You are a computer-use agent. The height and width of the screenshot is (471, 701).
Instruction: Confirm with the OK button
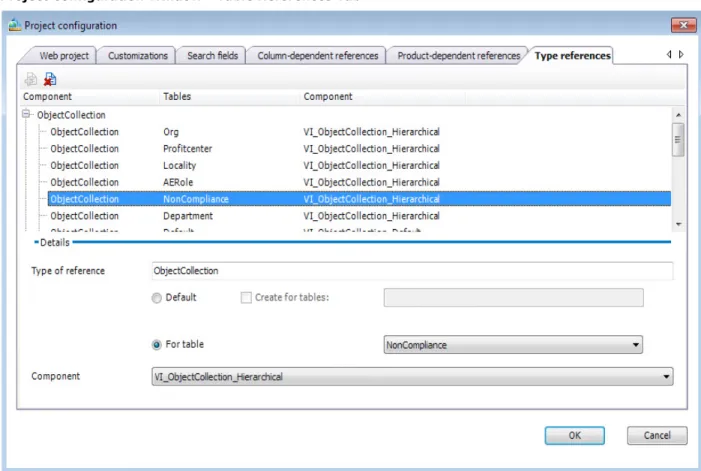[x=574, y=435]
